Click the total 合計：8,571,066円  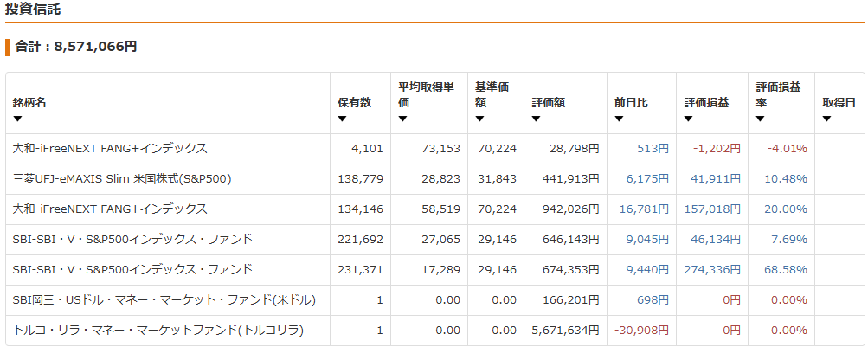pos(76,47)
